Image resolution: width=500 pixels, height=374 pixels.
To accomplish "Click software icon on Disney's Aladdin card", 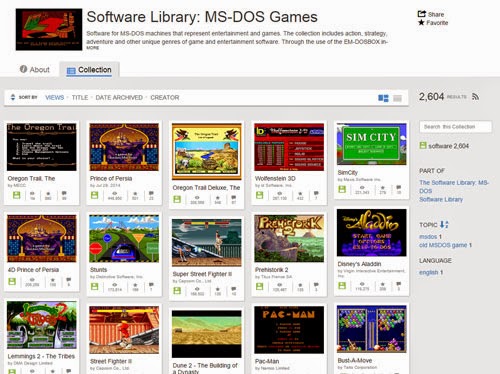I will pyautogui.click(x=342, y=286).
